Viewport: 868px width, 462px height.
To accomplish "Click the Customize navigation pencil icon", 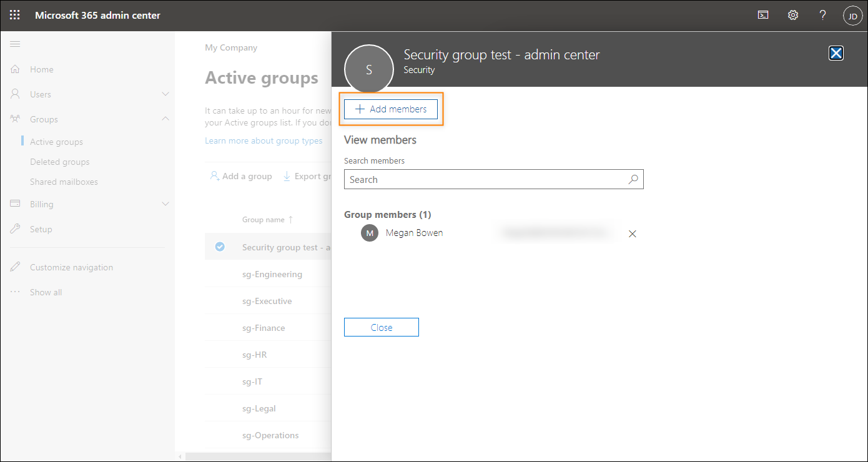I will (x=16, y=267).
